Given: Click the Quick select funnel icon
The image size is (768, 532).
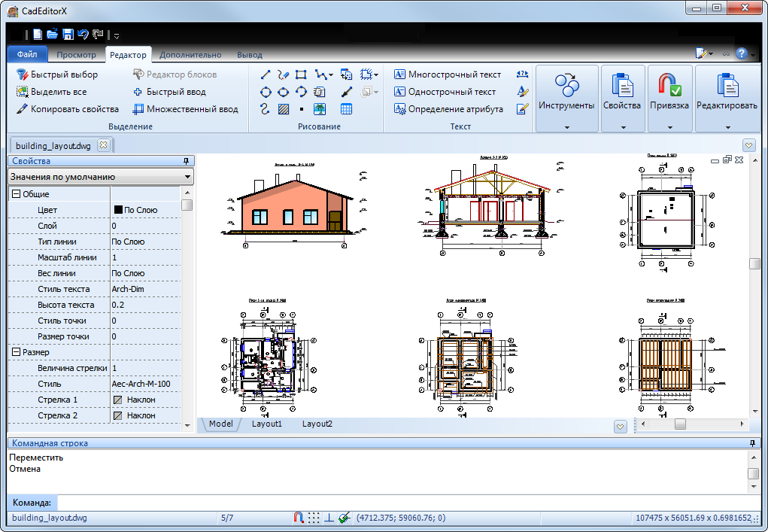Looking at the screenshot, I should coord(23,74).
